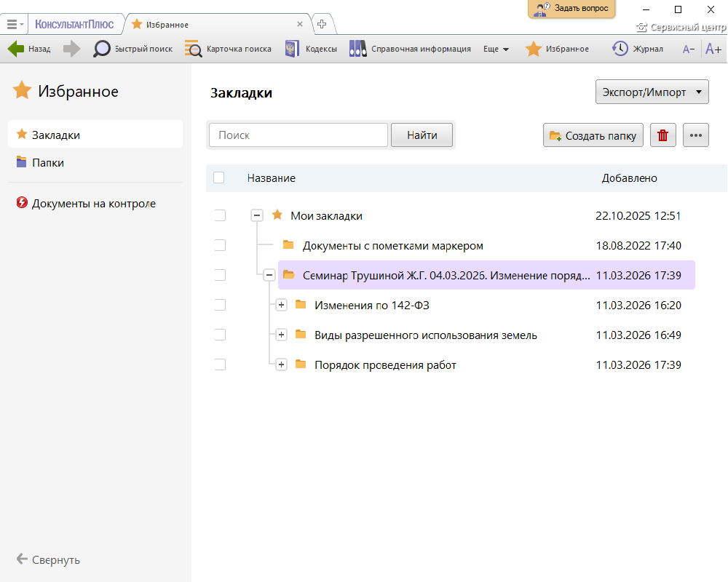Select Папки in the left sidebar
This screenshot has height=582, width=728.
[x=48, y=163]
